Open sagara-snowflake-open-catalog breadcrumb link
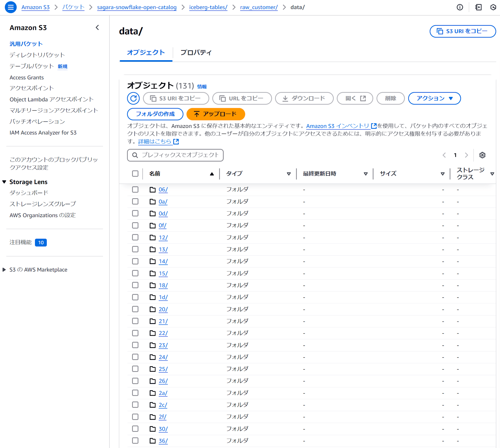 point(137,7)
